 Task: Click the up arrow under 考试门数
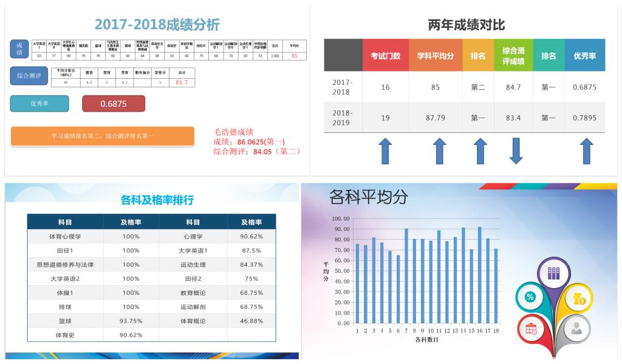coord(385,151)
